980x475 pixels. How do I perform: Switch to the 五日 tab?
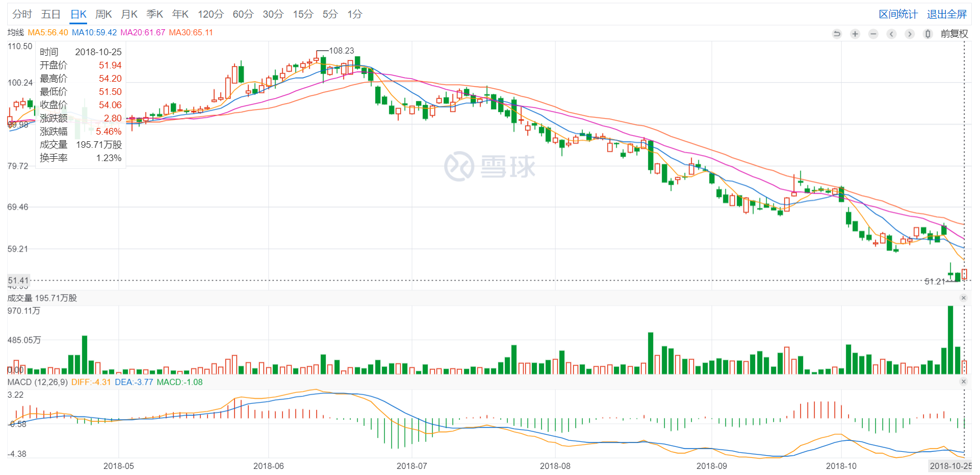(51, 14)
